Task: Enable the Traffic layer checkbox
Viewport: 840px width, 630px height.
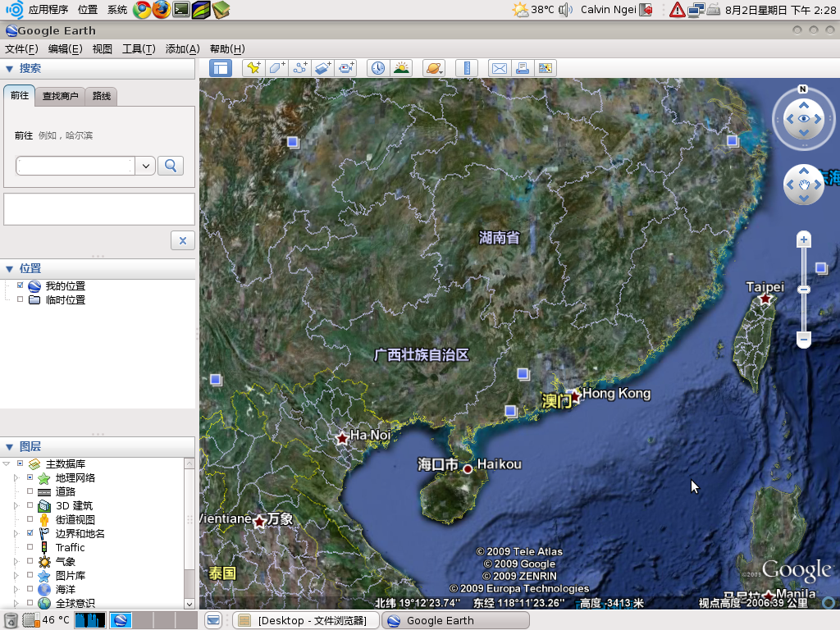Action: [x=30, y=547]
